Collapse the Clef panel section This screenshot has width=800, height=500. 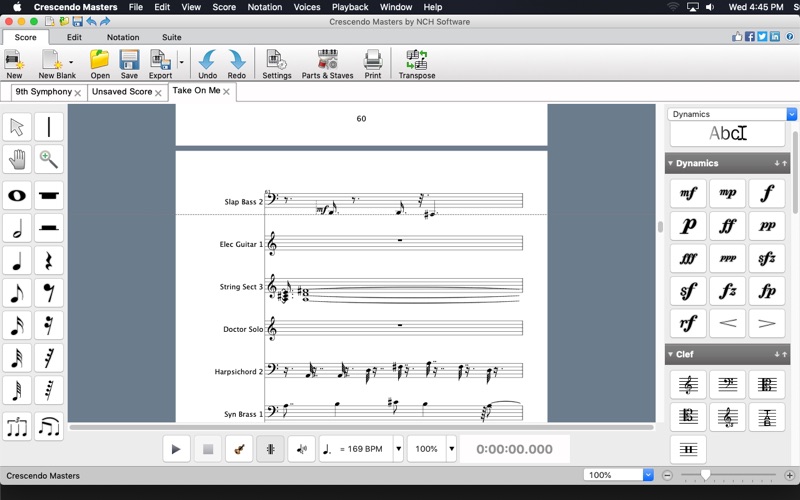pos(670,354)
